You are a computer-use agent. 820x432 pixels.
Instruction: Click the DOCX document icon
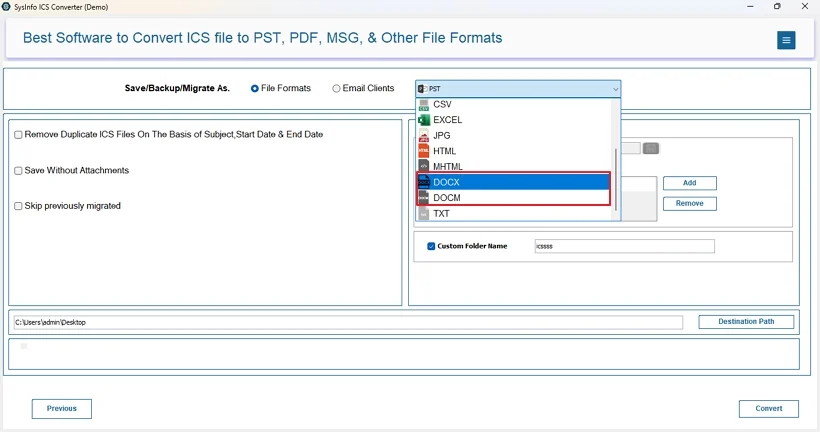424,183
